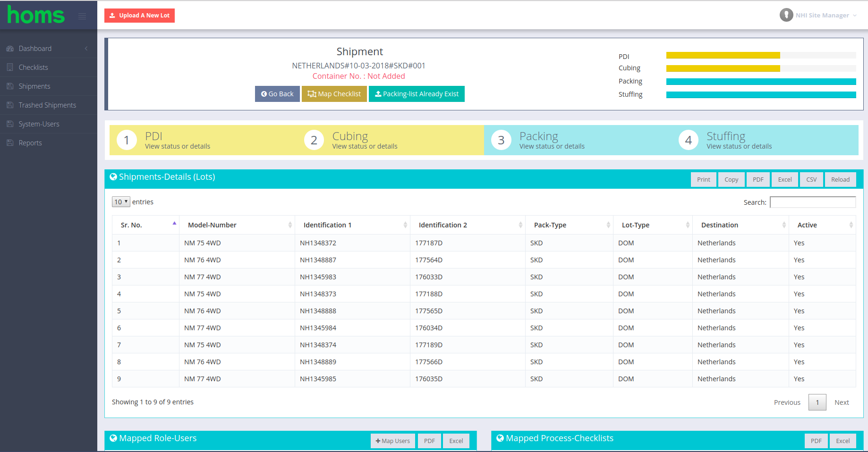
Task: Click step circle 4 for Stuffing
Action: 689,140
